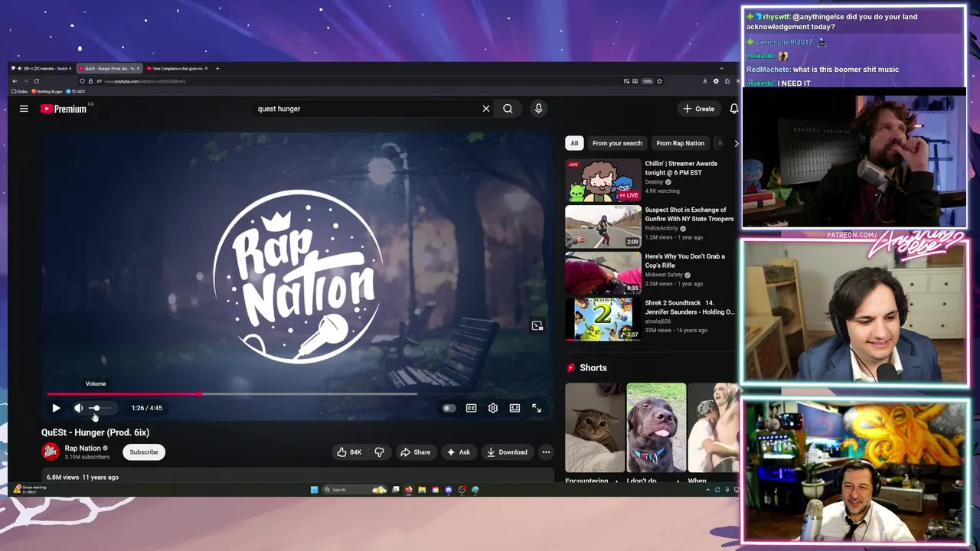Enter full screen mode
This screenshot has width=980, height=551.
pos(537,408)
